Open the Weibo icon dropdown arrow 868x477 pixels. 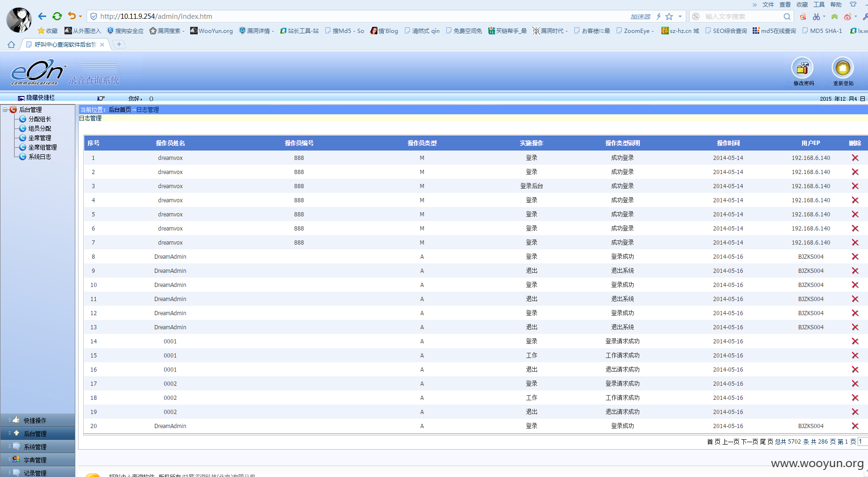(x=856, y=16)
